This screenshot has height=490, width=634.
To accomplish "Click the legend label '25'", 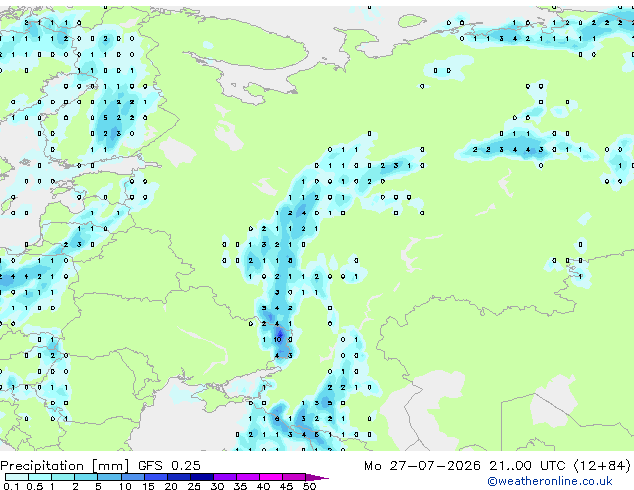I will pos(194,486).
